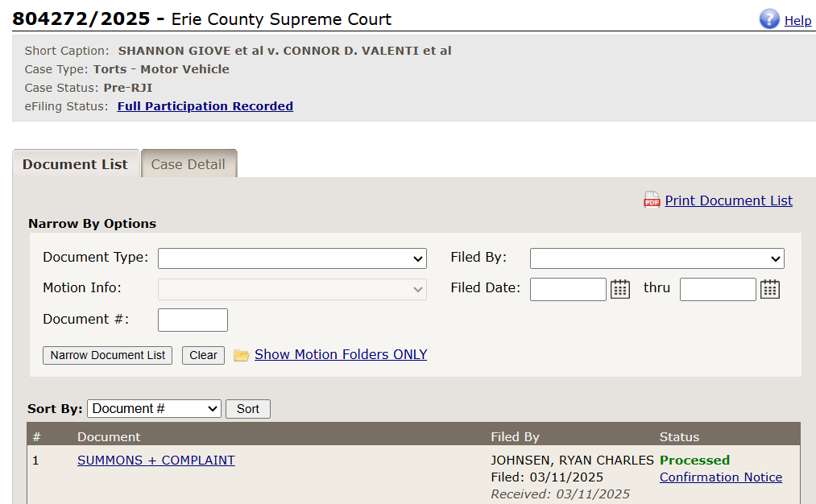816x504 pixels.
Task: Hit the Sort button
Action: pos(248,409)
